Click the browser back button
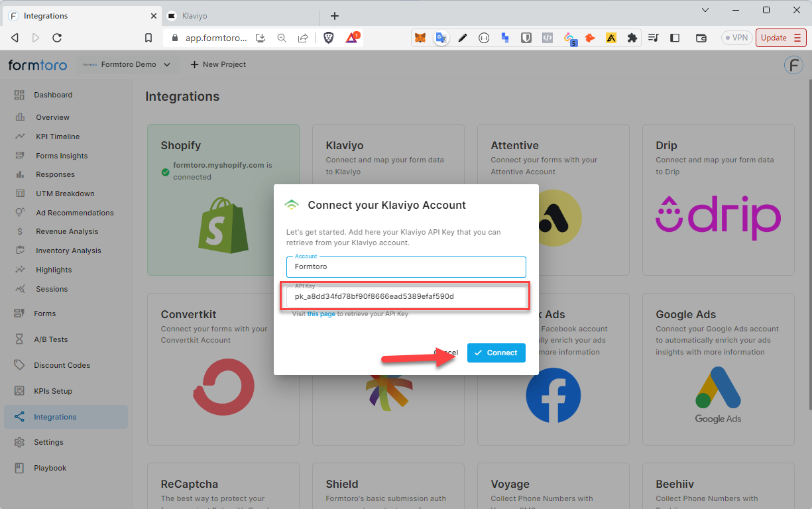This screenshot has width=812, height=509. pyautogui.click(x=15, y=38)
